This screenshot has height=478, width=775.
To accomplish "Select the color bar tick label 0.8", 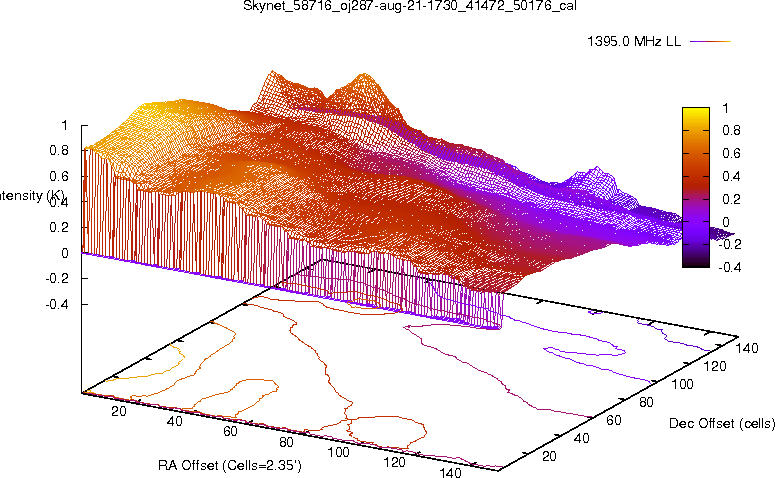I will point(731,130).
